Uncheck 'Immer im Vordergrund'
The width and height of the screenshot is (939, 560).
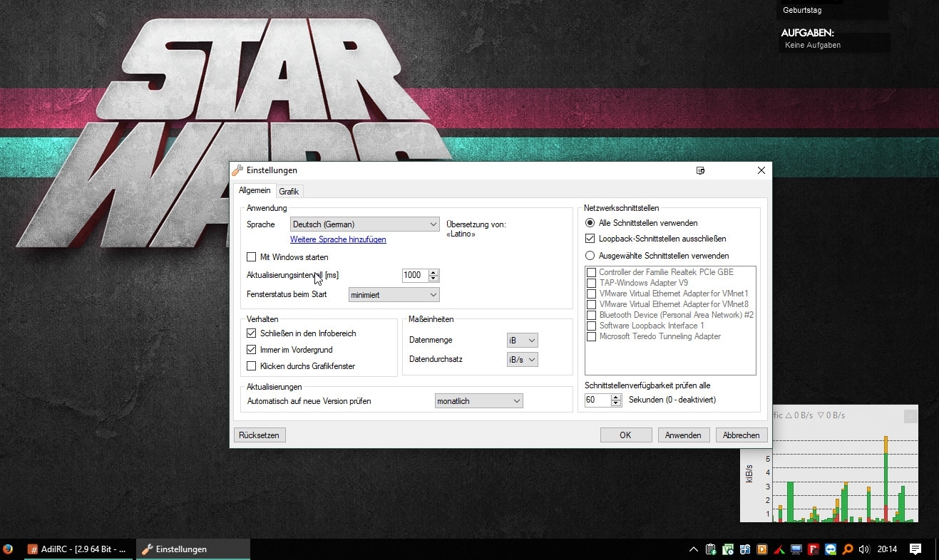click(x=251, y=350)
